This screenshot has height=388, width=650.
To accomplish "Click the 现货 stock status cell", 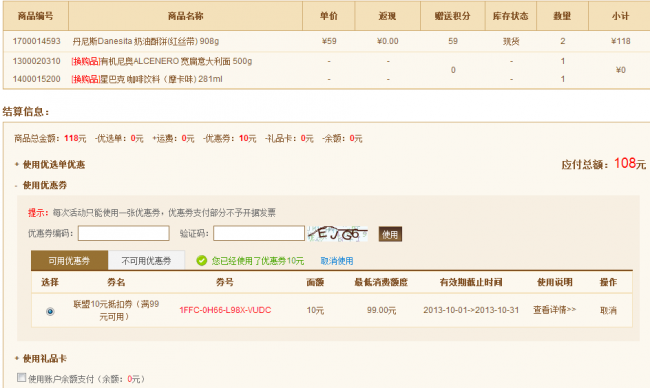I will (x=511, y=41).
